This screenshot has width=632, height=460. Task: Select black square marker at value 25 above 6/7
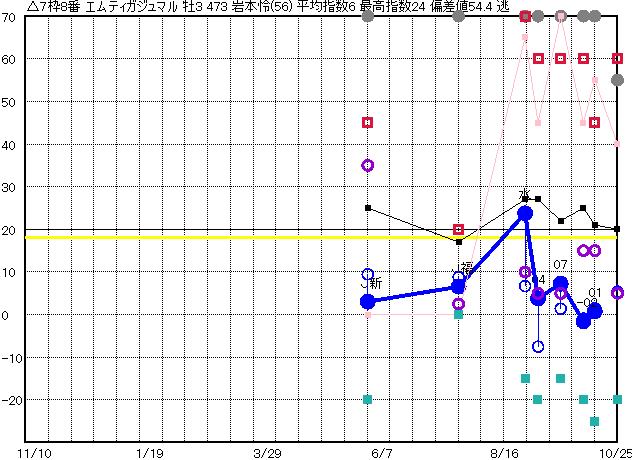pos(367,208)
